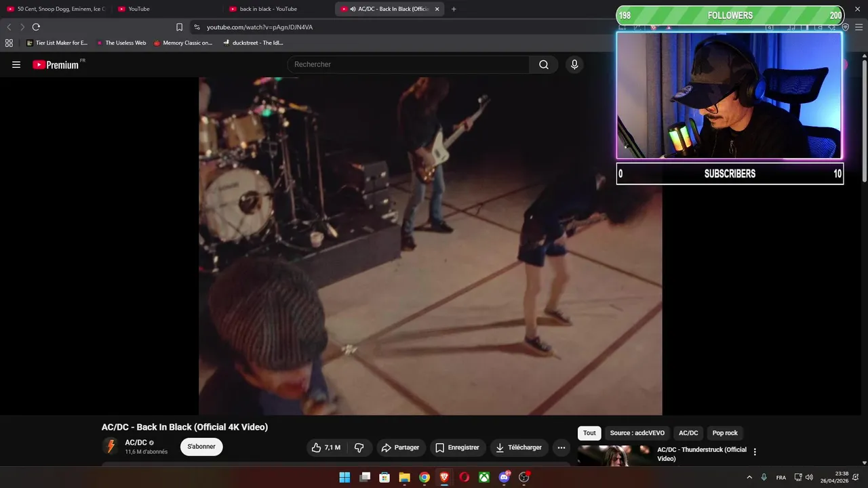Open the FRA input language switcher
Viewport: 868px width, 488px height.
781,477
